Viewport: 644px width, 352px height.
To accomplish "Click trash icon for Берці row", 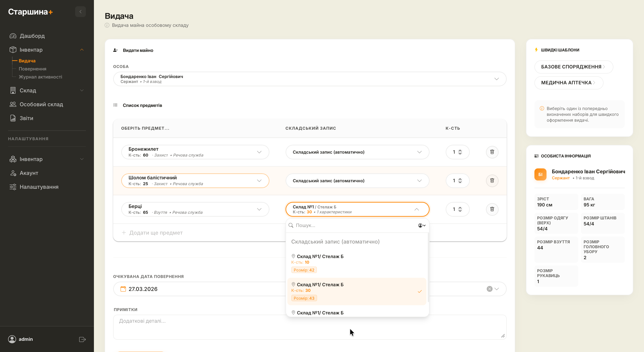I will pos(492,209).
